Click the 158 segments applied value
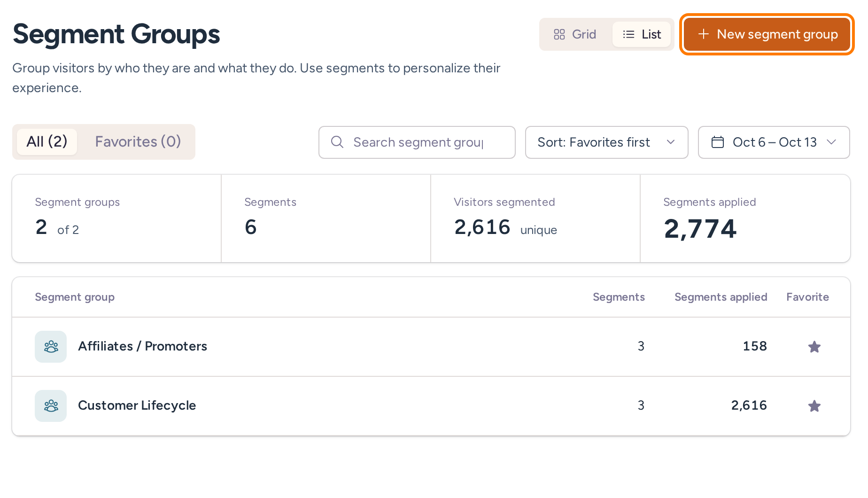868x498 pixels. click(x=755, y=346)
